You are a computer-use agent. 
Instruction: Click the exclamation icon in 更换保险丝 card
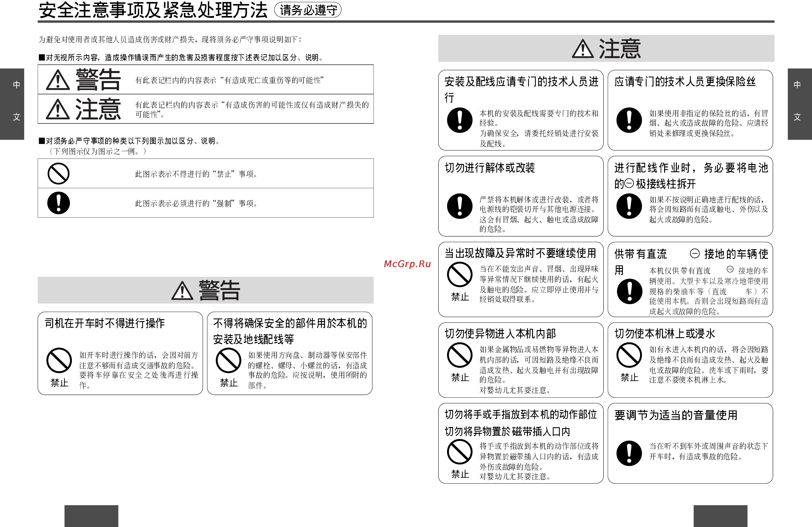(629, 120)
